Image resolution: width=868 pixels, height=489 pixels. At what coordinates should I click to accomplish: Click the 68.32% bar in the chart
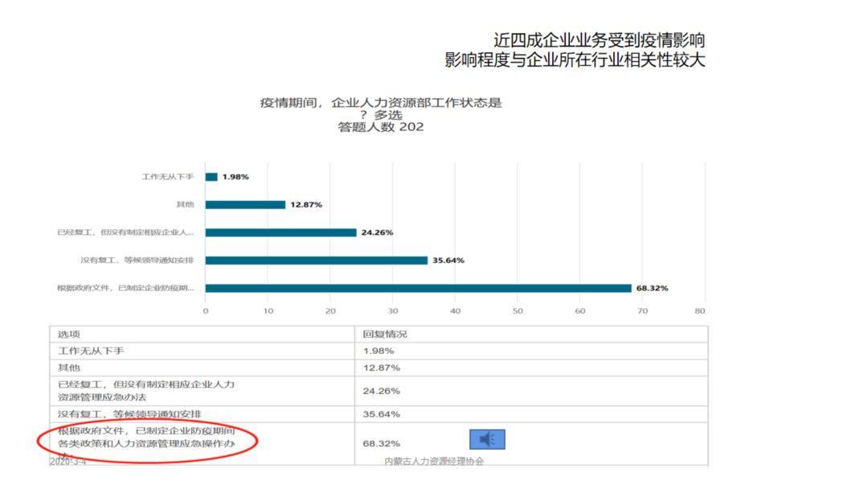tap(418, 288)
